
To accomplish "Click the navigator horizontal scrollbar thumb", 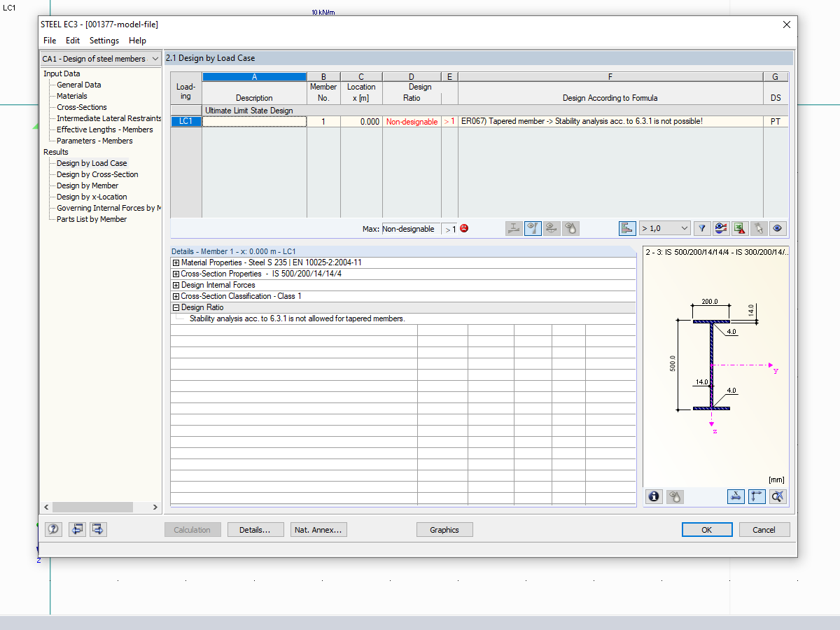I will pyautogui.click(x=92, y=507).
